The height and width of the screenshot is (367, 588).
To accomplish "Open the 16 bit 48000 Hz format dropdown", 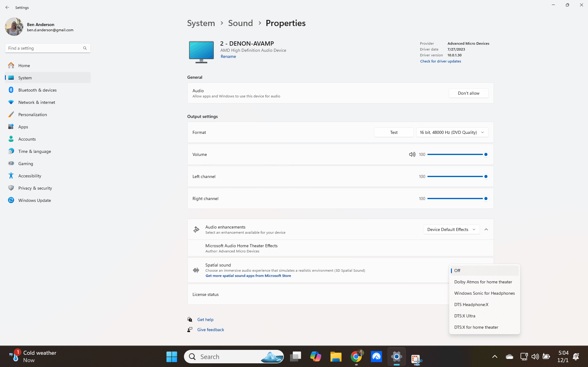I will pyautogui.click(x=452, y=133).
